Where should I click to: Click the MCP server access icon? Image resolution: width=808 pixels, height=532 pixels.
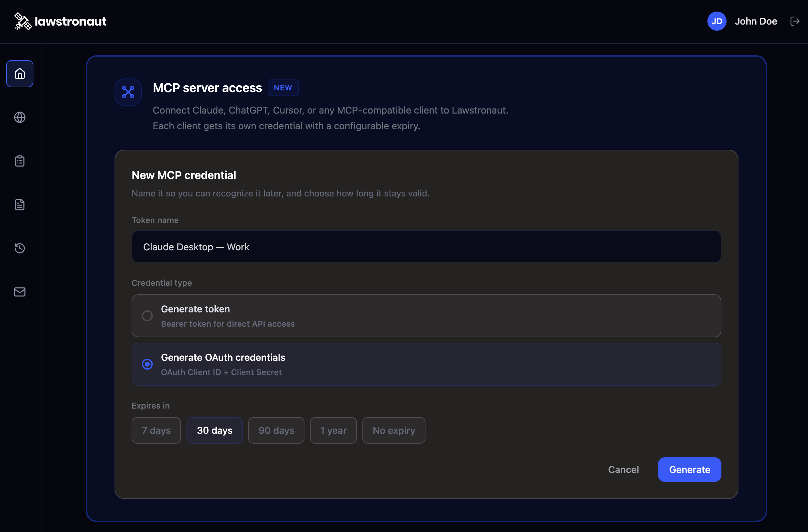click(x=128, y=92)
